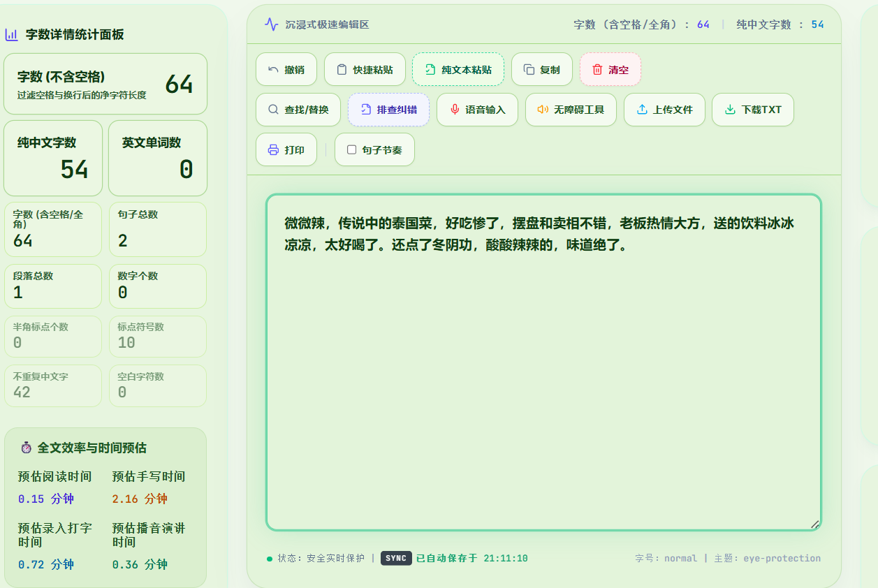Click the 上传文件 button text
The width and height of the screenshot is (878, 588).
[x=673, y=110]
